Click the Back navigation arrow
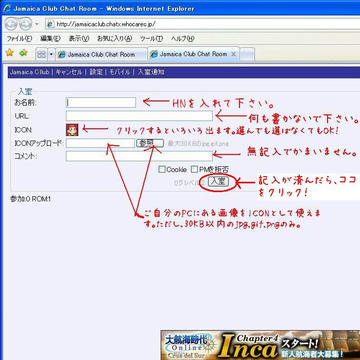The height and width of the screenshot is (360, 360). tap(11, 24)
